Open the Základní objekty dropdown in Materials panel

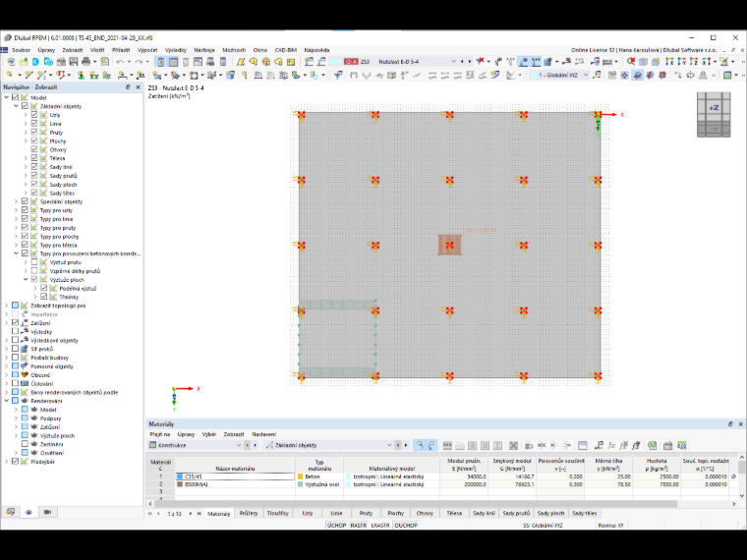pyautogui.click(x=389, y=445)
